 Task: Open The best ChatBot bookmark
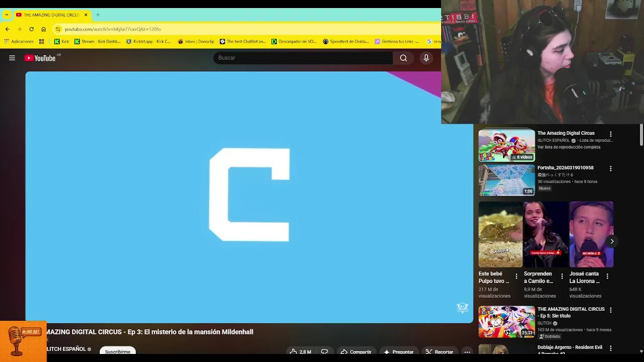click(243, 41)
